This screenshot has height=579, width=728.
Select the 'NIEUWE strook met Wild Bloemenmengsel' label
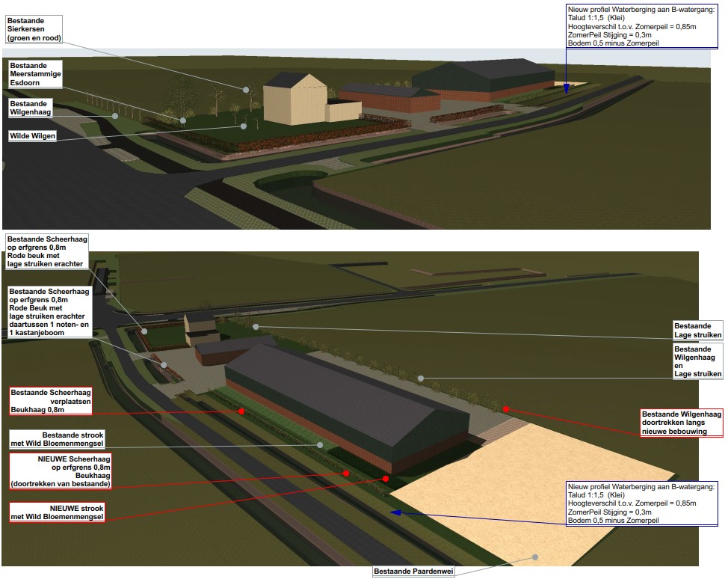[x=57, y=512]
